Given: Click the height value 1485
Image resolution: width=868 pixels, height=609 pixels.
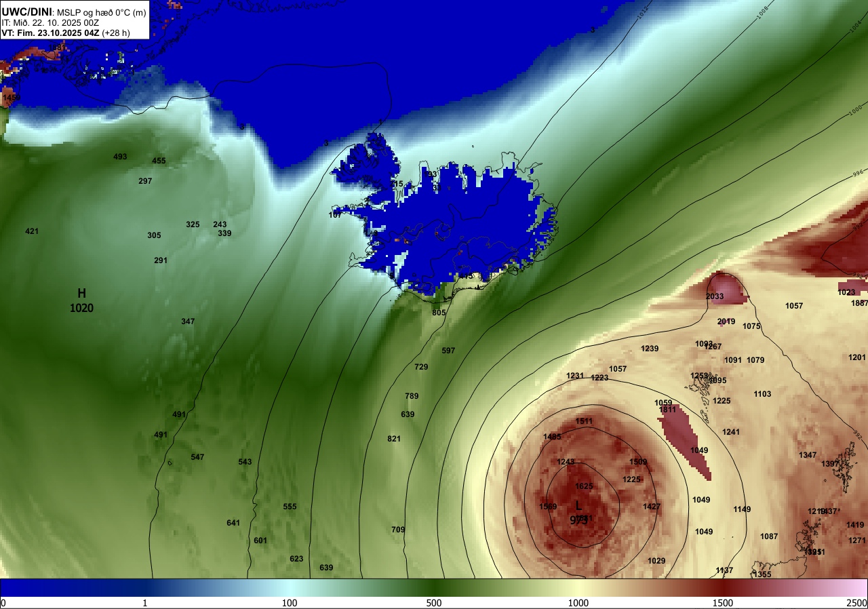Looking at the screenshot, I should [552, 437].
